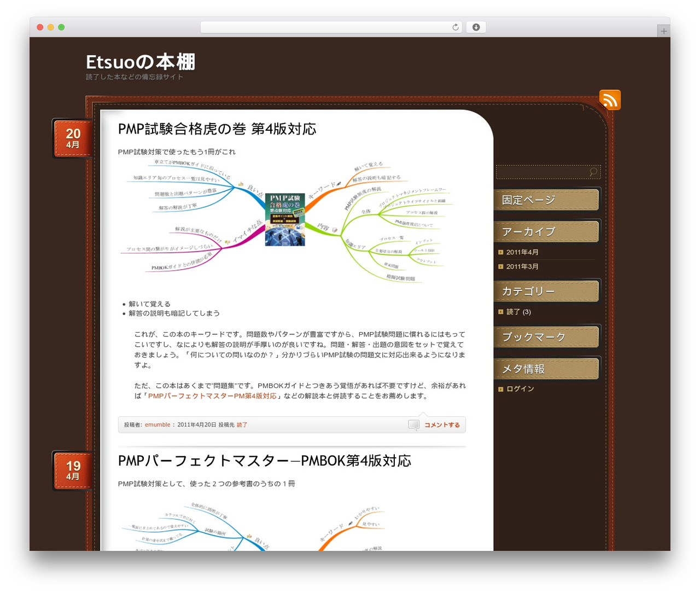Viewport: 700px width, 593px height.
Task: Click the 2011年4月 archive bullet icon
Action: [500, 252]
